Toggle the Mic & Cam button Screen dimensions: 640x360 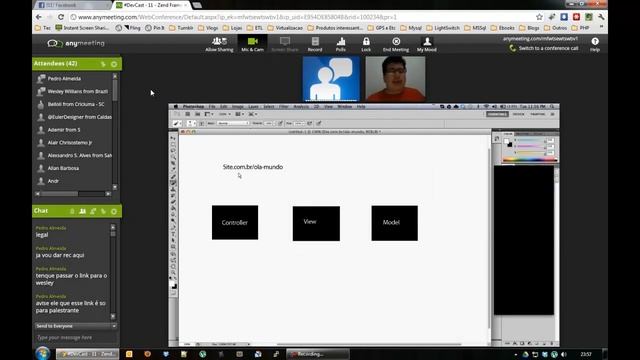[x=252, y=44]
